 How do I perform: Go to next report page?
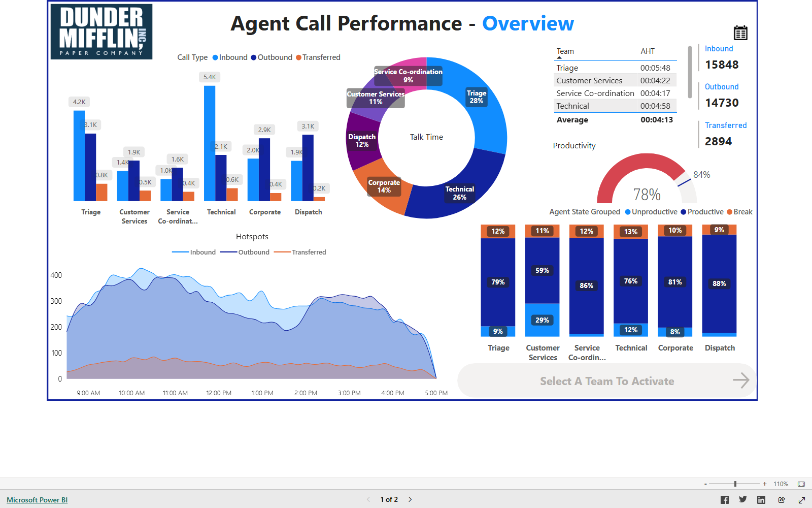coord(410,499)
